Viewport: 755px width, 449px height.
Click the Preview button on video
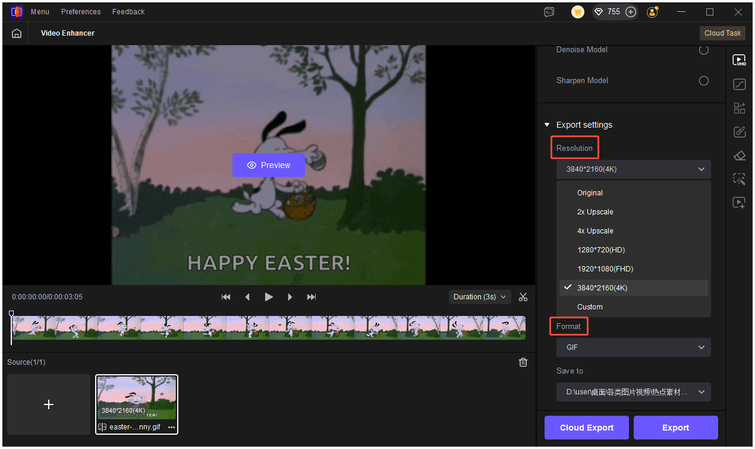pos(269,165)
